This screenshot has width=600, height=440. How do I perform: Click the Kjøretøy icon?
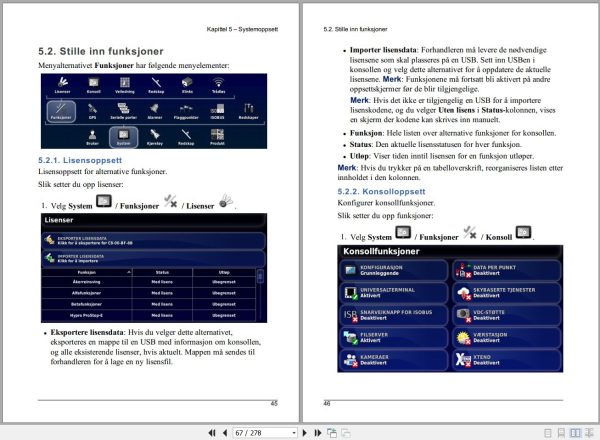155,137
